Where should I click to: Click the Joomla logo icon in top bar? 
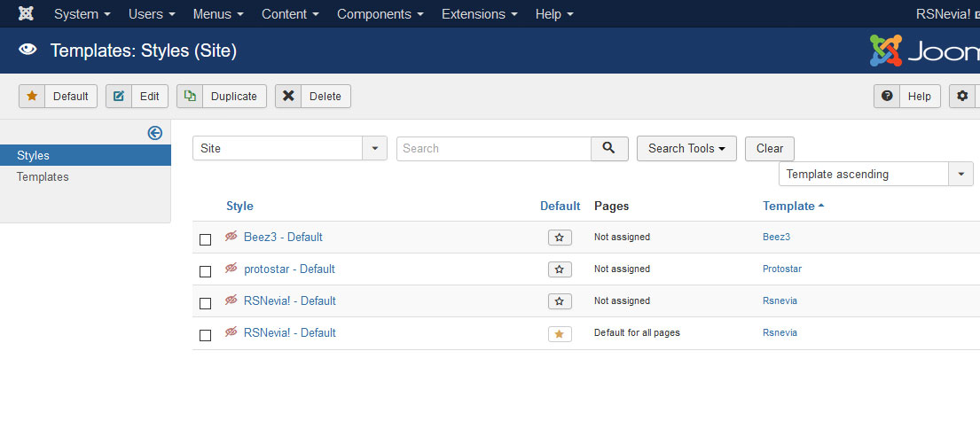coord(27,14)
